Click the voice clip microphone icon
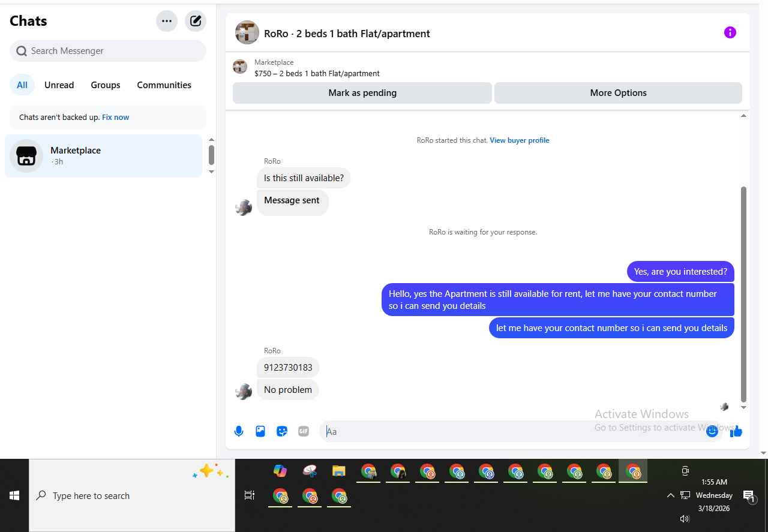This screenshot has width=768, height=532. (x=239, y=431)
